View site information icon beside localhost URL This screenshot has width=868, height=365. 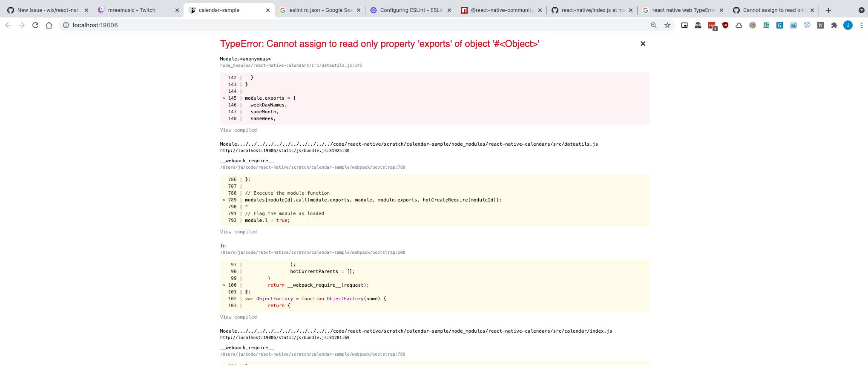pyautogui.click(x=66, y=25)
